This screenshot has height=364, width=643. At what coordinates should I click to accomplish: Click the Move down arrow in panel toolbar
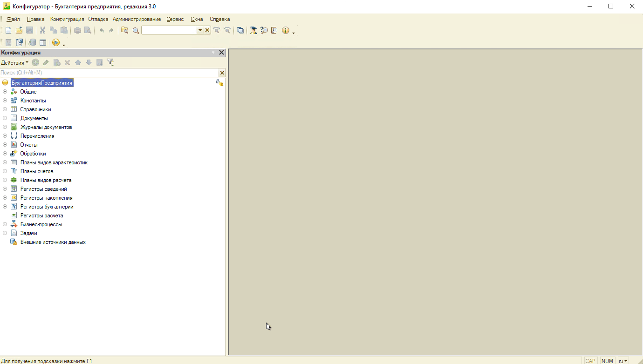(89, 62)
